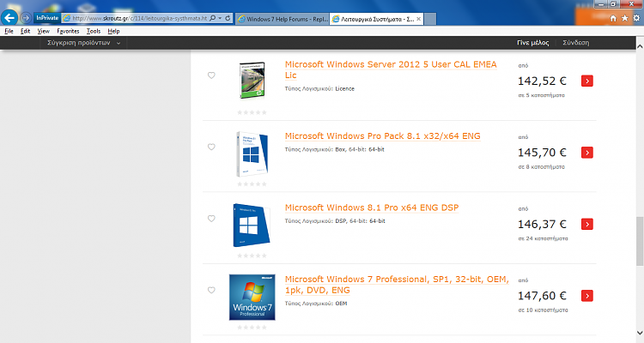Click σε 5 καταστήματα store count
This screenshot has width=644, height=343.
541,95
